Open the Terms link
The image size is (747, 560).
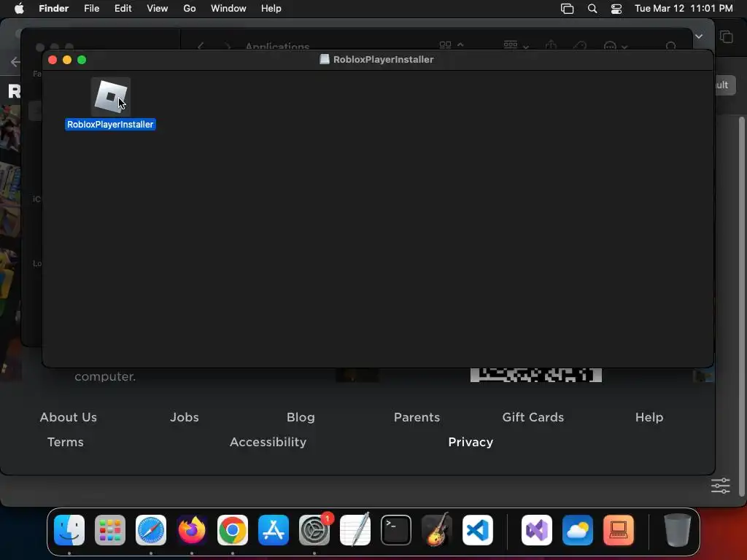[65, 442]
